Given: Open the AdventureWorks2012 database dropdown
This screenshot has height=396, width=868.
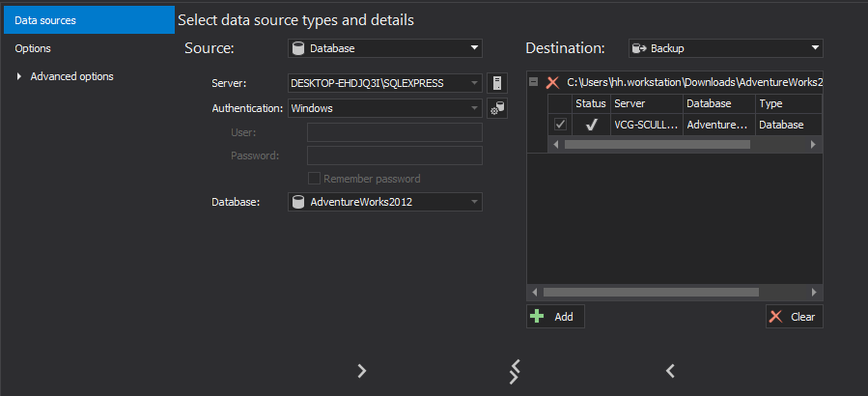Looking at the screenshot, I should click(474, 202).
